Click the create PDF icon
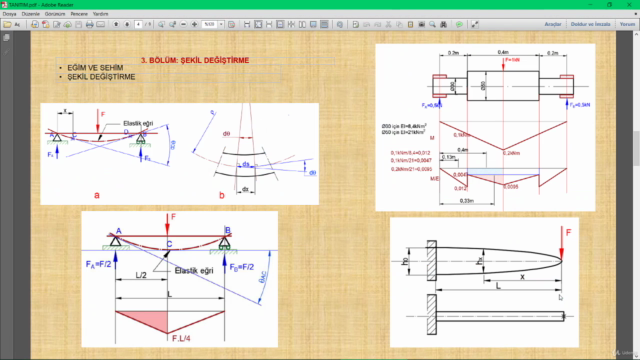Image resolution: width=640 pixels, height=360 pixels. [x=46, y=24]
